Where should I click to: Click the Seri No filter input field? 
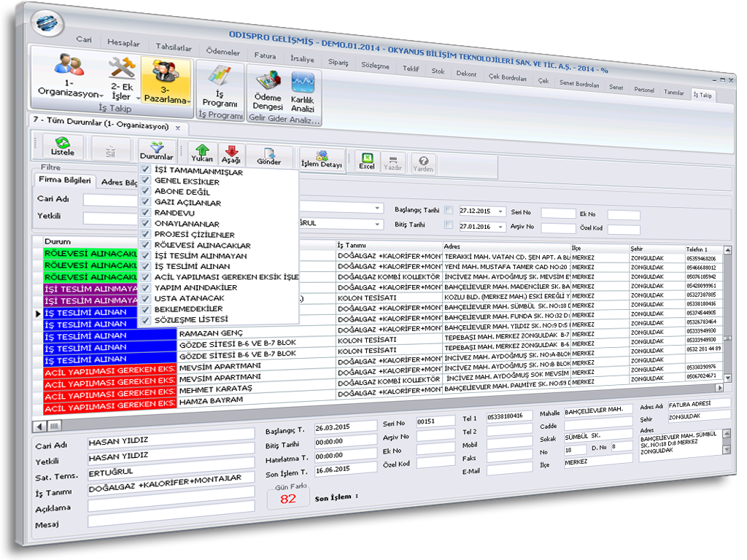coord(558,214)
